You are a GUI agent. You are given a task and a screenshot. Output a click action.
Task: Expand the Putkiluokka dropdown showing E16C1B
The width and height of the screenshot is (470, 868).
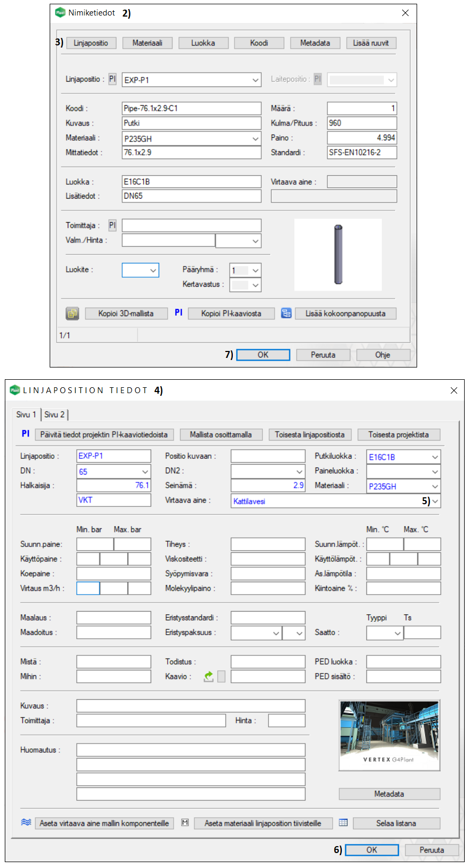click(435, 457)
